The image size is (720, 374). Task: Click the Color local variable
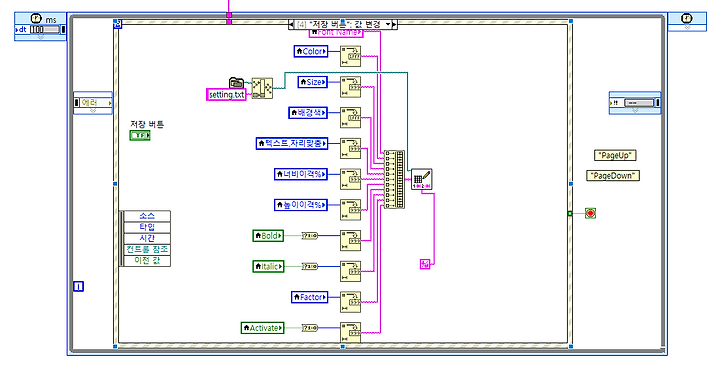[x=311, y=51]
